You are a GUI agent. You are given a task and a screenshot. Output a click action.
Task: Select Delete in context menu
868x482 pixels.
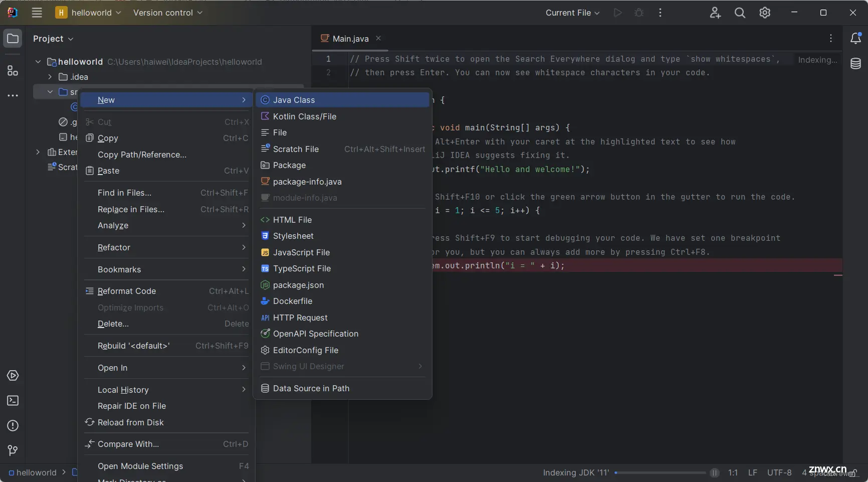tap(166, 324)
